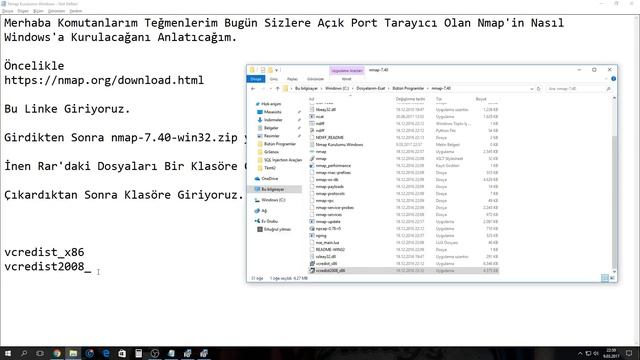Image resolution: width=640 pixels, height=360 pixels.
Task: Open Notepad's Düzen menu
Action: point(23,11)
